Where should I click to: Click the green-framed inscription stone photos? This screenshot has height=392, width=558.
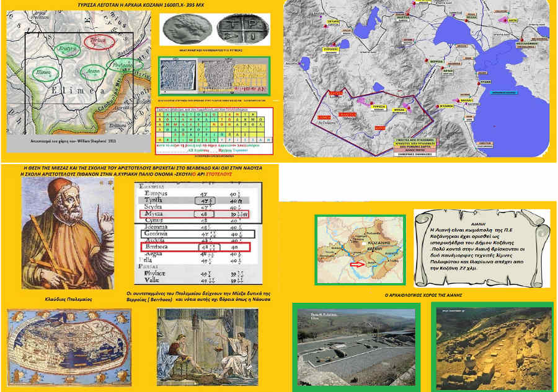point(214,77)
